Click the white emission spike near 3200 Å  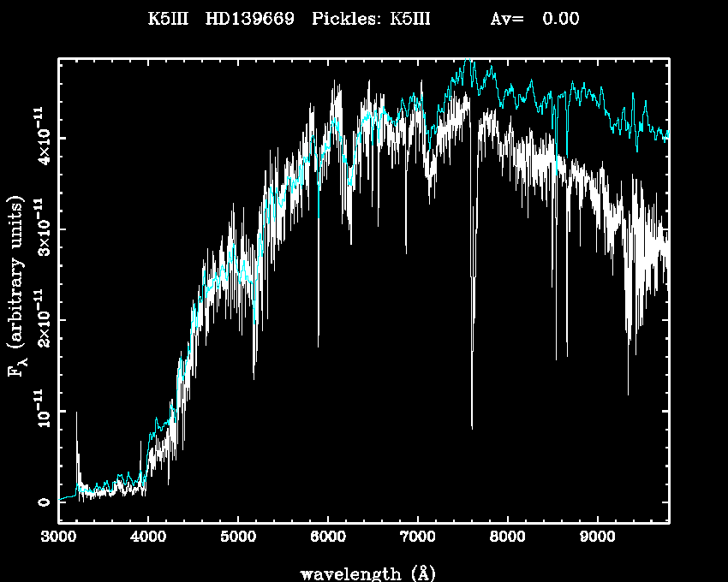[x=77, y=413]
